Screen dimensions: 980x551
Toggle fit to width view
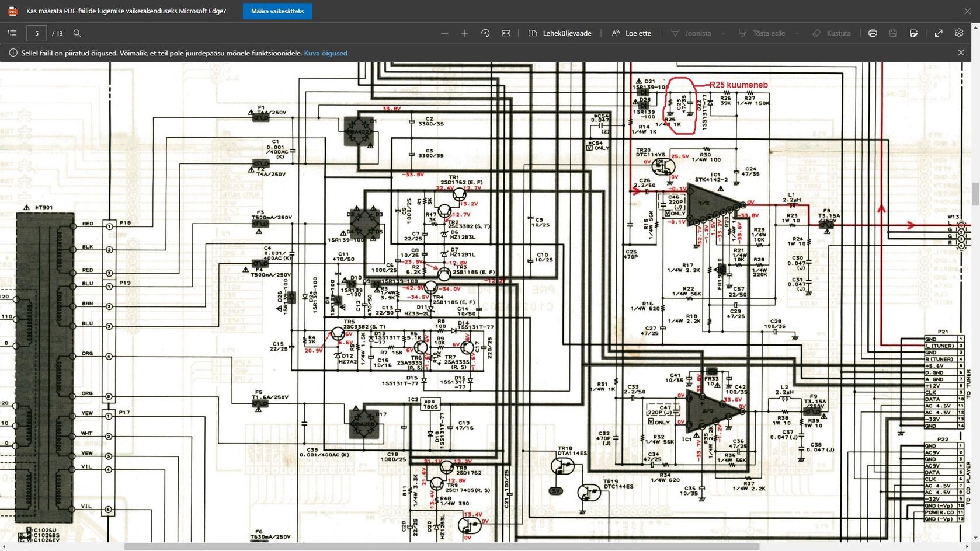(506, 33)
